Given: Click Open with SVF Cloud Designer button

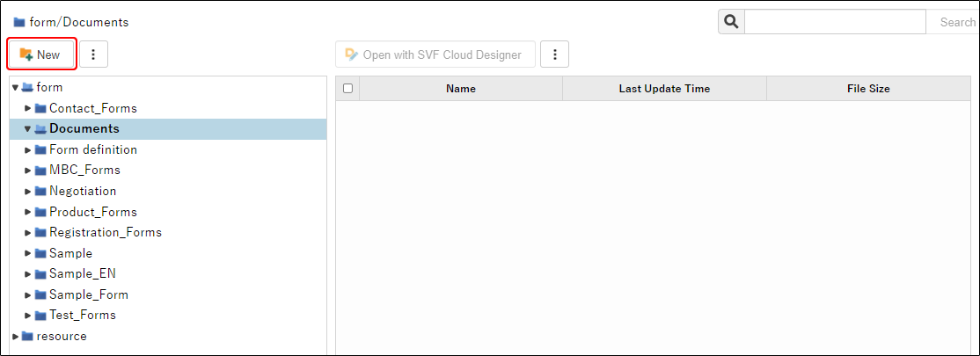Looking at the screenshot, I should [x=435, y=54].
